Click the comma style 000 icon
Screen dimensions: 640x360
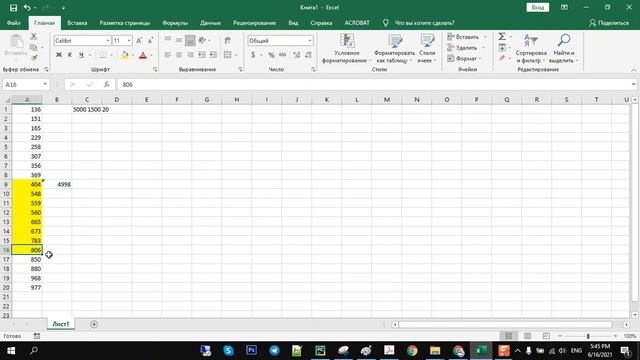[282, 55]
